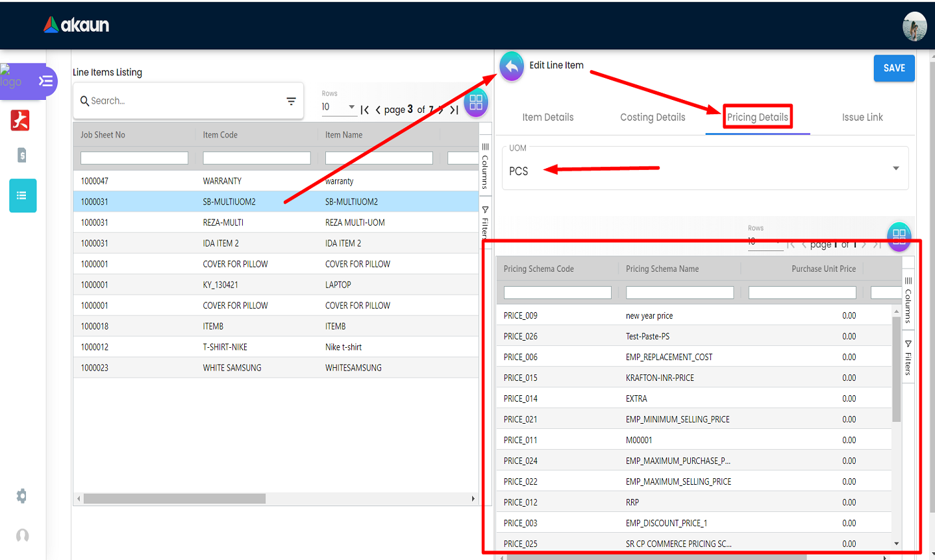935x560 pixels.
Task: Click the back arrow beside Edit Line Item
Action: click(512, 66)
